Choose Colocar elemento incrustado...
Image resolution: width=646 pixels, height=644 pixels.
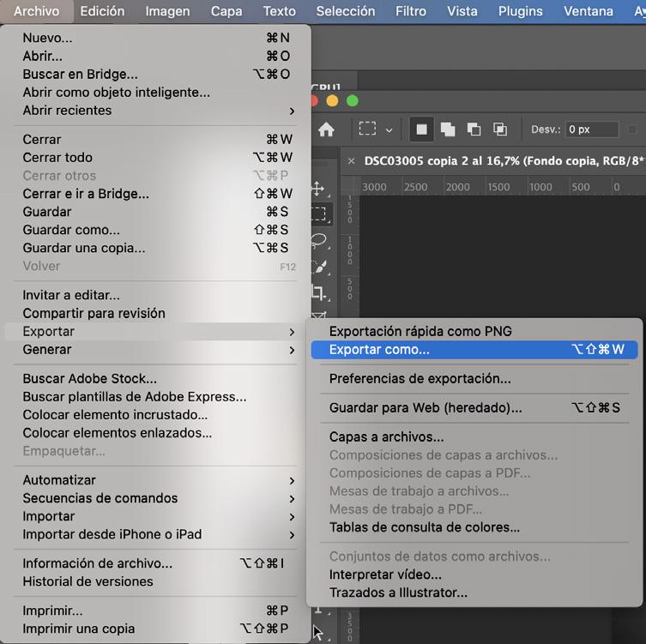click(156, 415)
